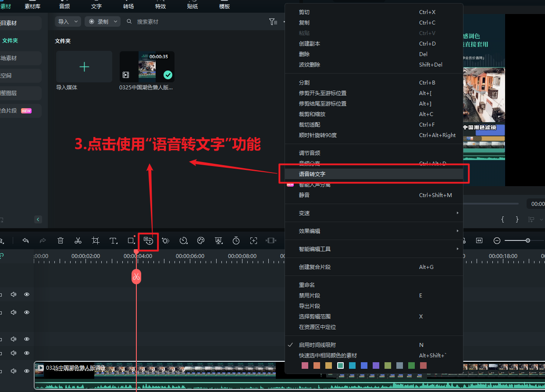Select the text (T) tool in the toolbar
545x392 pixels.
click(113, 240)
